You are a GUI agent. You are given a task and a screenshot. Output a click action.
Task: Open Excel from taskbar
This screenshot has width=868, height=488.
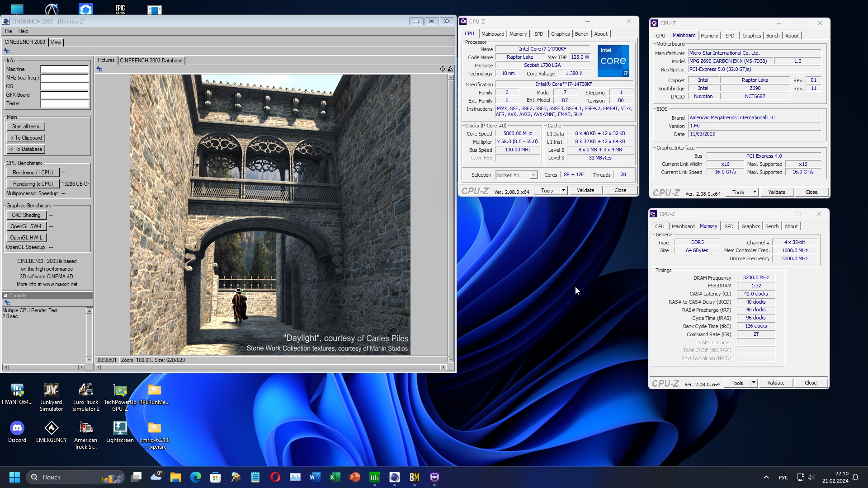click(335, 477)
